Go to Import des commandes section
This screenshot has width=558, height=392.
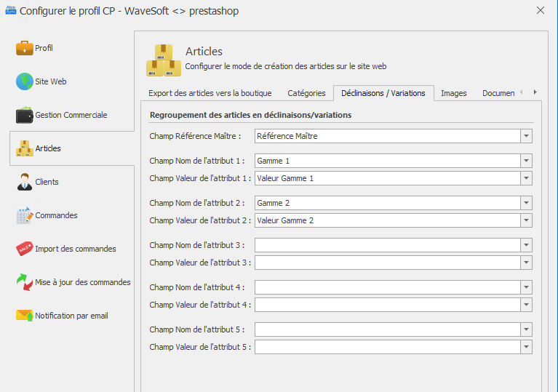pyautogui.click(x=76, y=249)
